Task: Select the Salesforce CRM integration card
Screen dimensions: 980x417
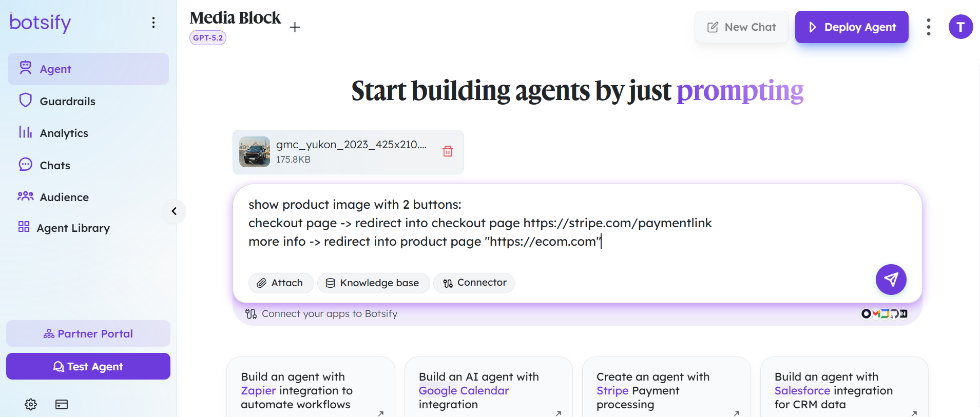Action: (x=844, y=388)
